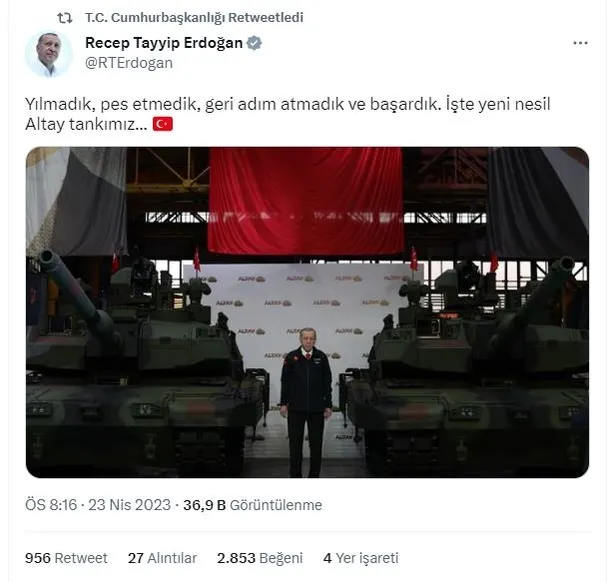Show the 956 Retweet list
The image size is (616, 582).
click(66, 558)
